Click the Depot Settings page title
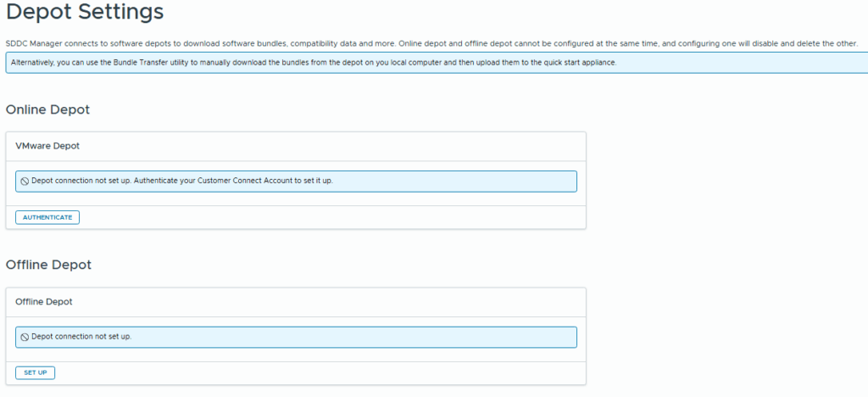Image resolution: width=868 pixels, height=397 pixels. [85, 14]
